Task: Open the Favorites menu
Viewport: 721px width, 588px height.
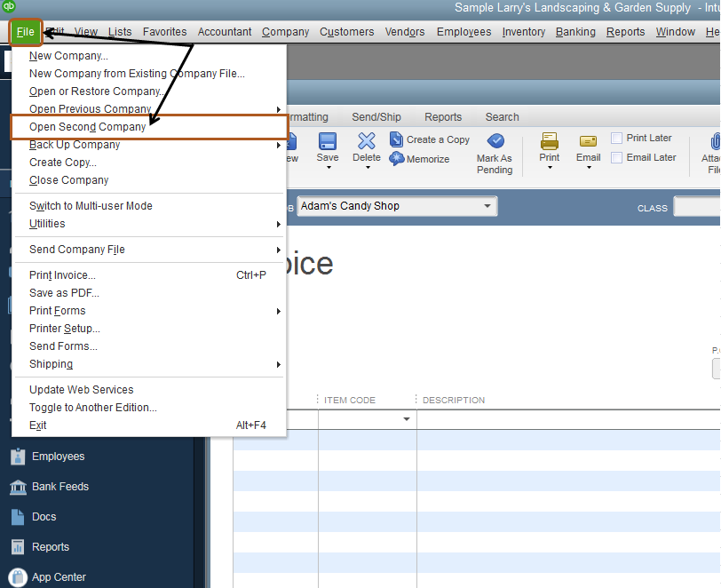Action: tap(164, 32)
